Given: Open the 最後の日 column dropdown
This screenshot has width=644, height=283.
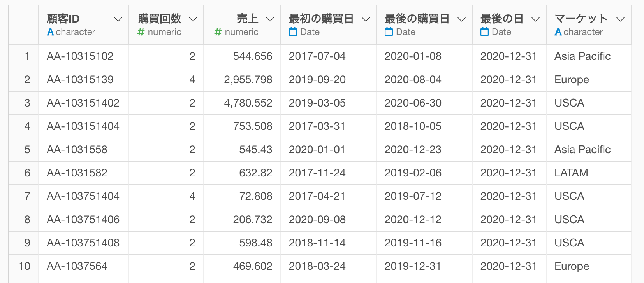Looking at the screenshot, I should pyautogui.click(x=536, y=19).
